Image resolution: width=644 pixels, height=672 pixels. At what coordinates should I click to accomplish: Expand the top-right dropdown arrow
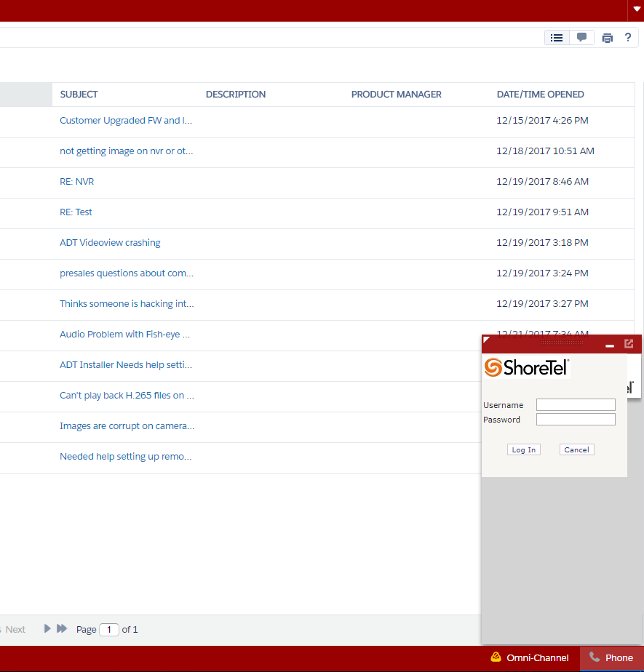pyautogui.click(x=637, y=9)
